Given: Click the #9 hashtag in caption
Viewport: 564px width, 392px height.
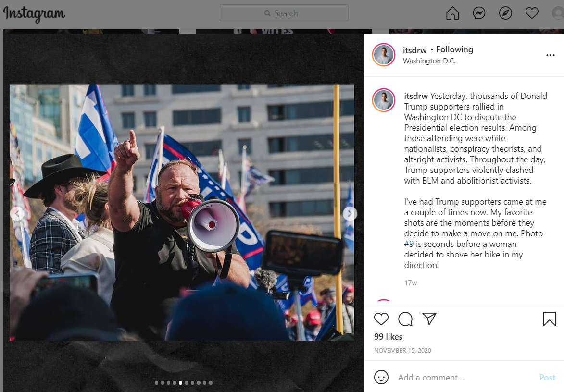Looking at the screenshot, I should pyautogui.click(x=409, y=244).
